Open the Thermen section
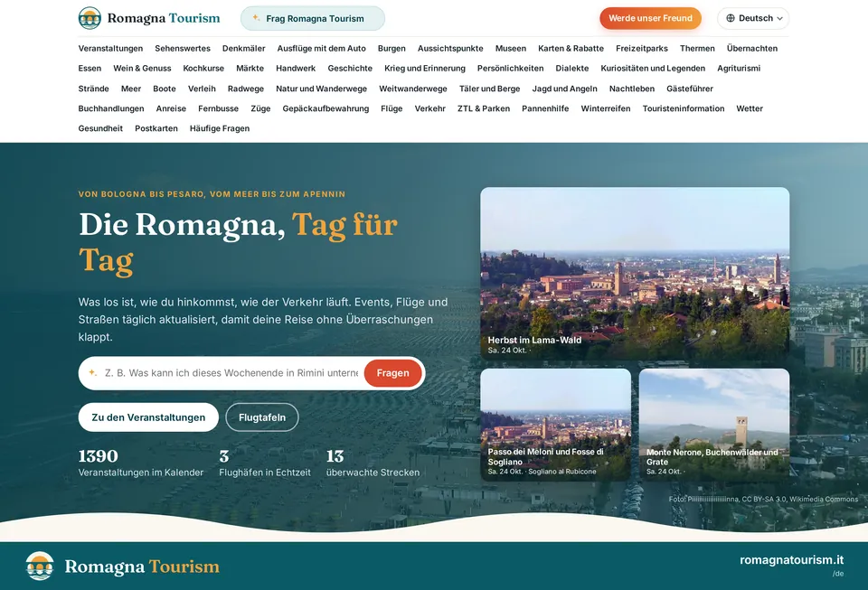This screenshot has width=868, height=590. click(697, 49)
